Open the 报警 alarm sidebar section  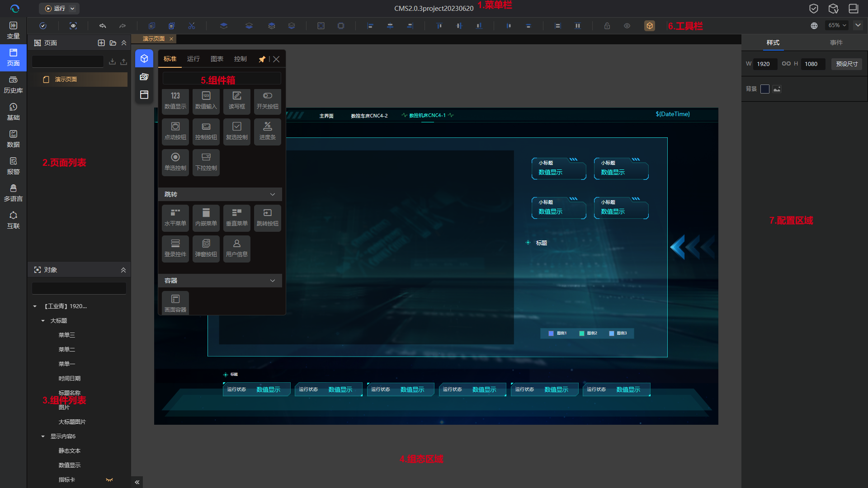13,166
